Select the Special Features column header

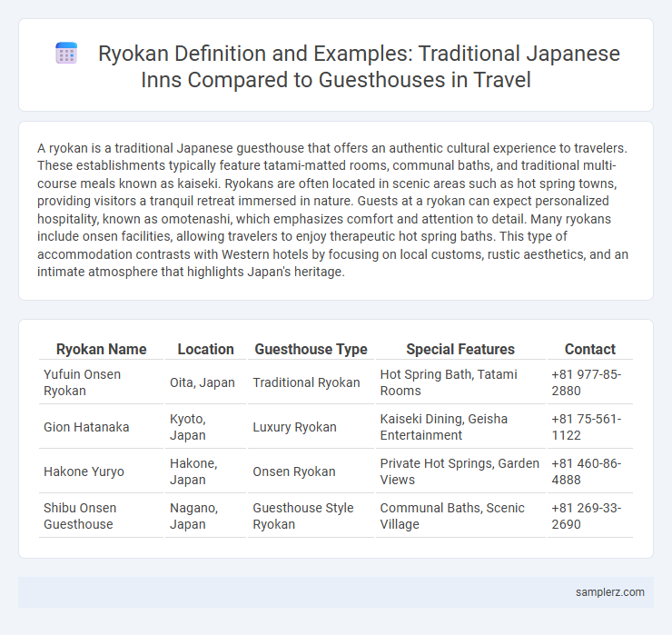coord(460,349)
